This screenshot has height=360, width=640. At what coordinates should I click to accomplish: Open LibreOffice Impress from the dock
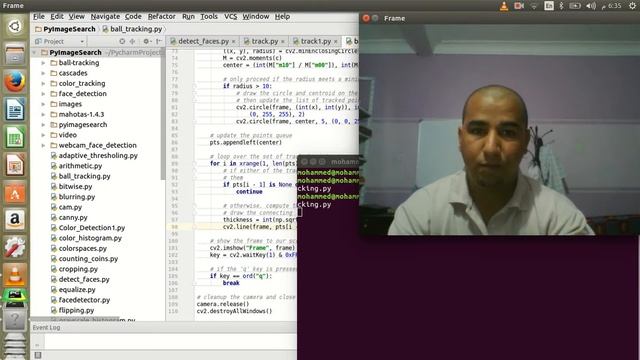15,164
